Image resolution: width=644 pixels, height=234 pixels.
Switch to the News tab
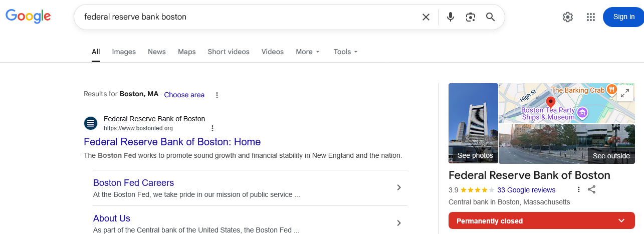(157, 52)
